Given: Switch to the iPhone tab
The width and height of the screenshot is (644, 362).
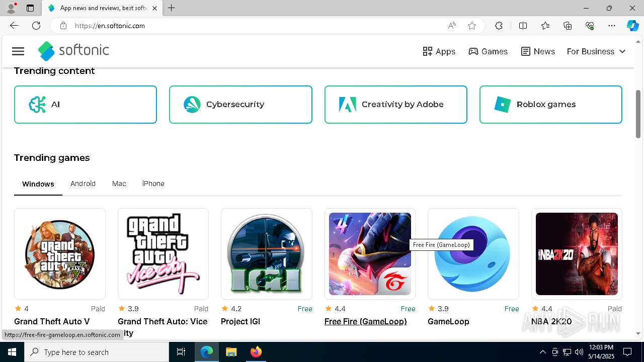Looking at the screenshot, I should tap(153, 184).
